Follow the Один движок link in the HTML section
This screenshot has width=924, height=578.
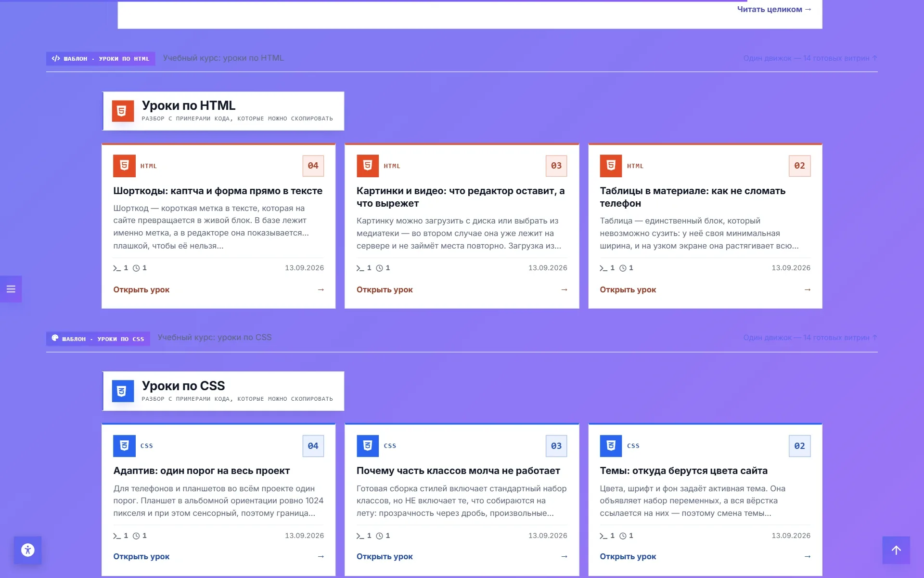(x=810, y=58)
